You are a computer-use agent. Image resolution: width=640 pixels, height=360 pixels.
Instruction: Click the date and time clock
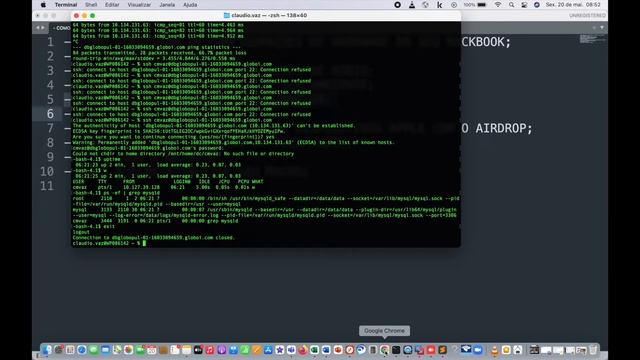pos(573,5)
